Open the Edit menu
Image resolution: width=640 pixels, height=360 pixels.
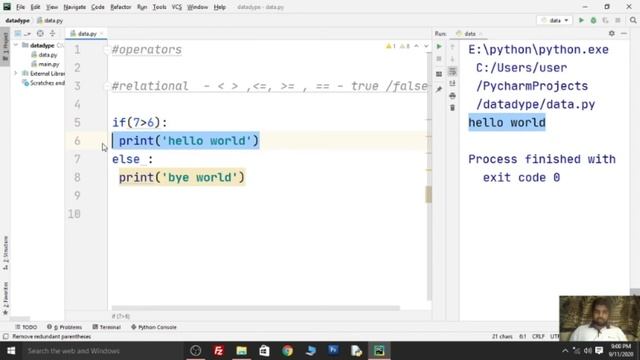point(36,7)
